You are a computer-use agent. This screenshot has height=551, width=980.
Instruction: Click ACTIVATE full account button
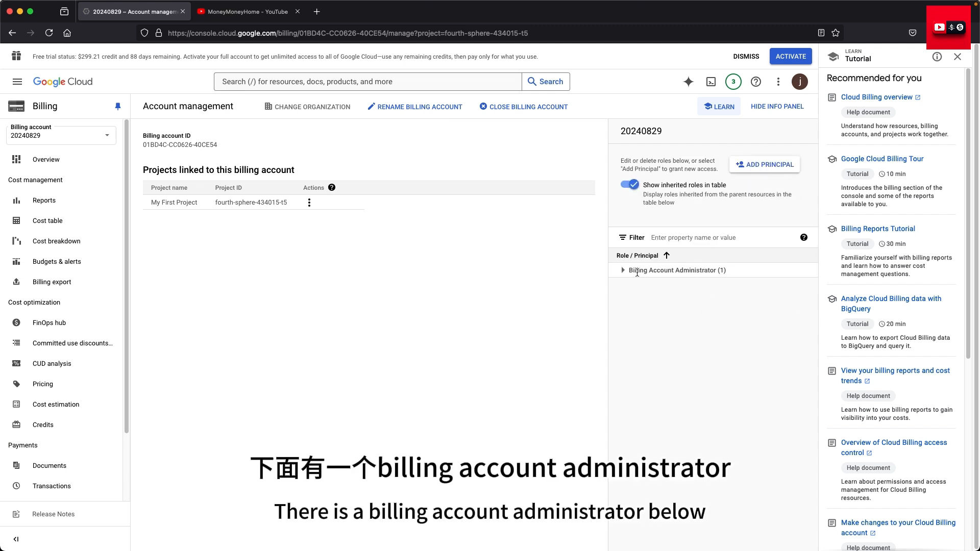pyautogui.click(x=791, y=56)
